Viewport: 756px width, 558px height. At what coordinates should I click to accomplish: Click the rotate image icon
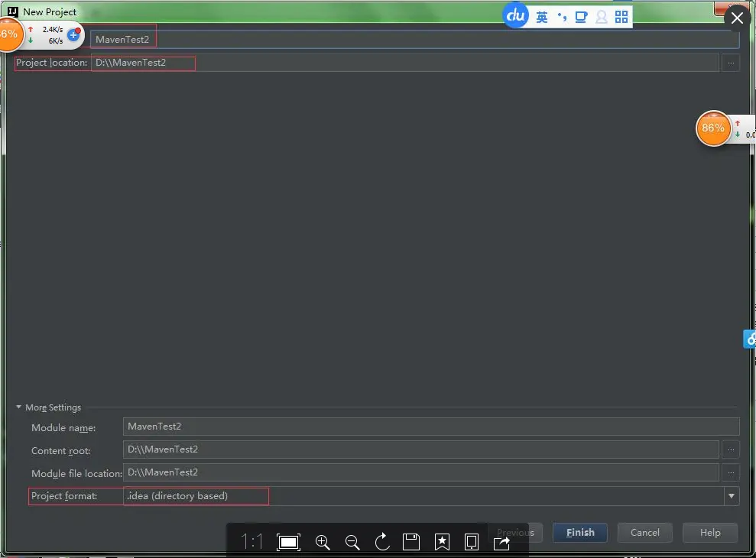click(382, 542)
